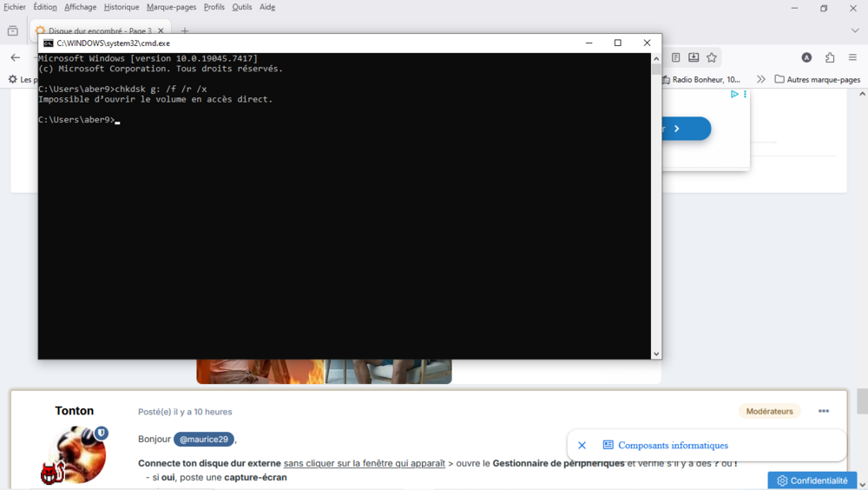The width and height of the screenshot is (868, 490).
Task: Show more bookmarks with the double chevron
Action: [761, 79]
